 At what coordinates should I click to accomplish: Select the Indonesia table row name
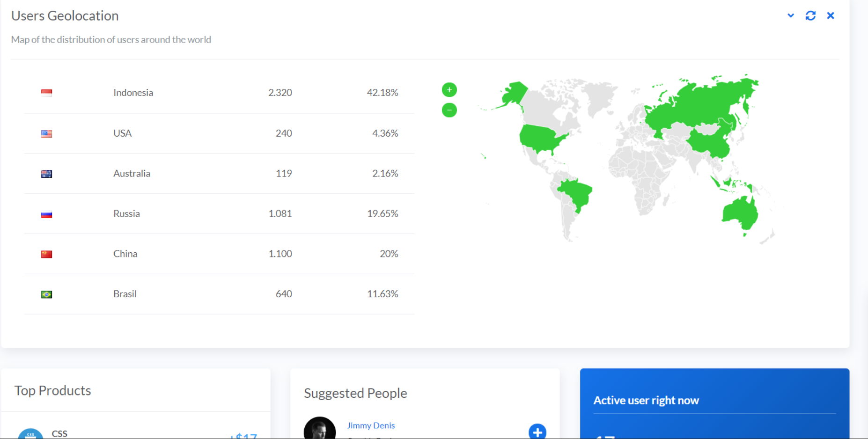(133, 93)
